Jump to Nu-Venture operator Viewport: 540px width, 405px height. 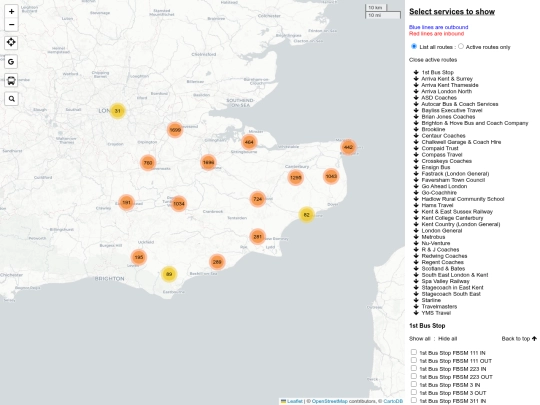tap(436, 243)
